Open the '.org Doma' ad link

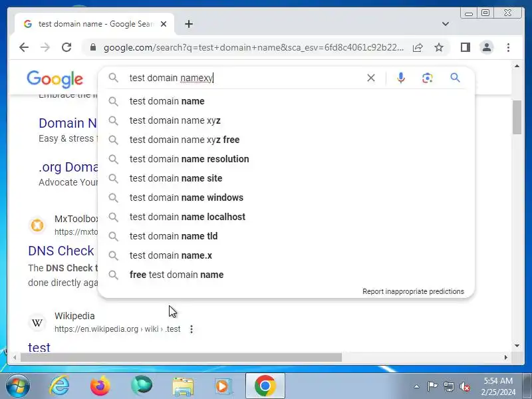(68, 167)
